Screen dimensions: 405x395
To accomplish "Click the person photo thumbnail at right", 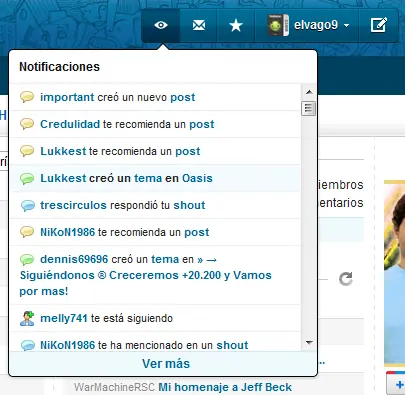I will click(395, 273).
